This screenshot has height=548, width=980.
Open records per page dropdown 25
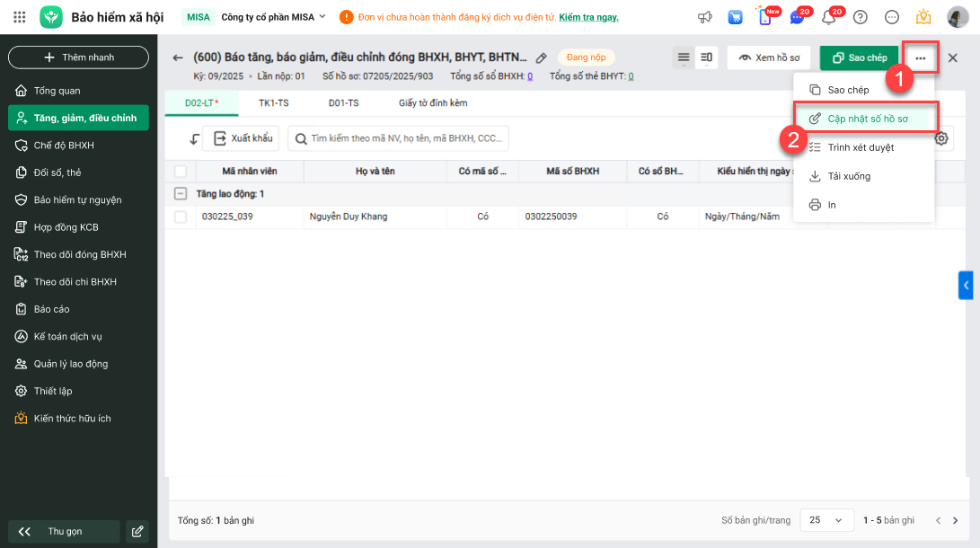(826, 520)
